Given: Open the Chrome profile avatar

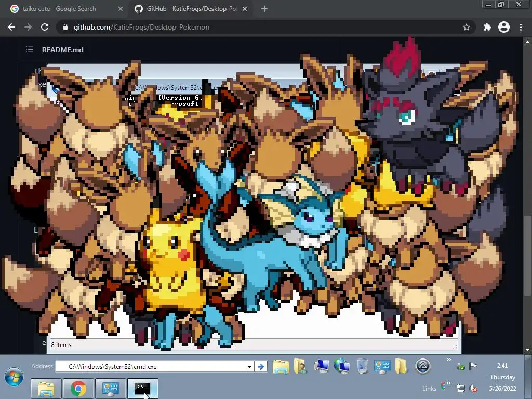Looking at the screenshot, I should [x=504, y=27].
